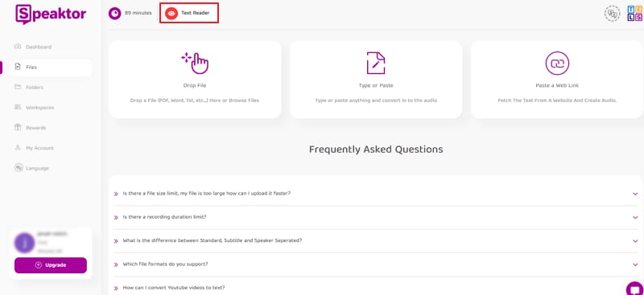Click the remaining minutes clock icon
This screenshot has height=295, width=644.
coord(114,13)
